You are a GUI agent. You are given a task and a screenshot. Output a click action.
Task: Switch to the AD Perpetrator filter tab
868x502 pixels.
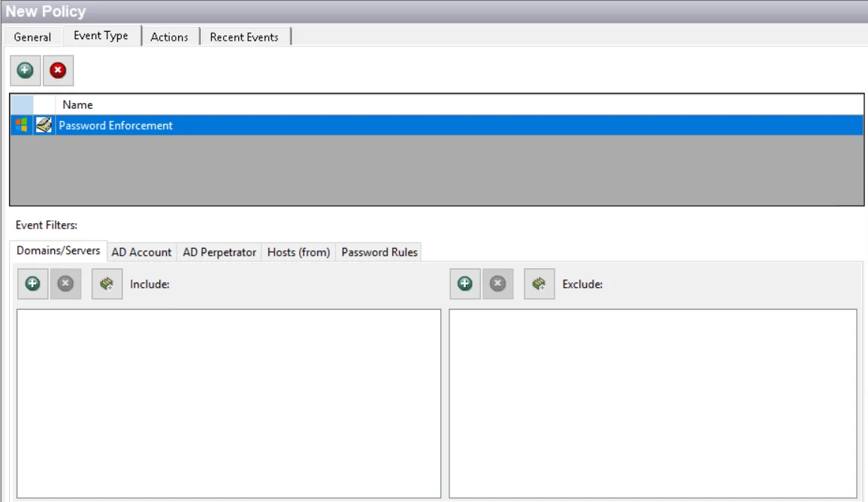coord(219,253)
